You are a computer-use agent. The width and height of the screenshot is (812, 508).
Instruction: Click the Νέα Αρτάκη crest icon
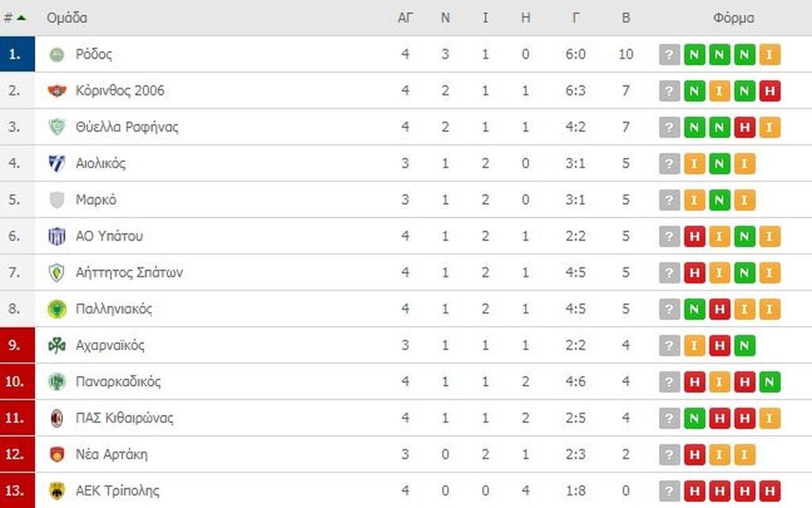point(57,454)
